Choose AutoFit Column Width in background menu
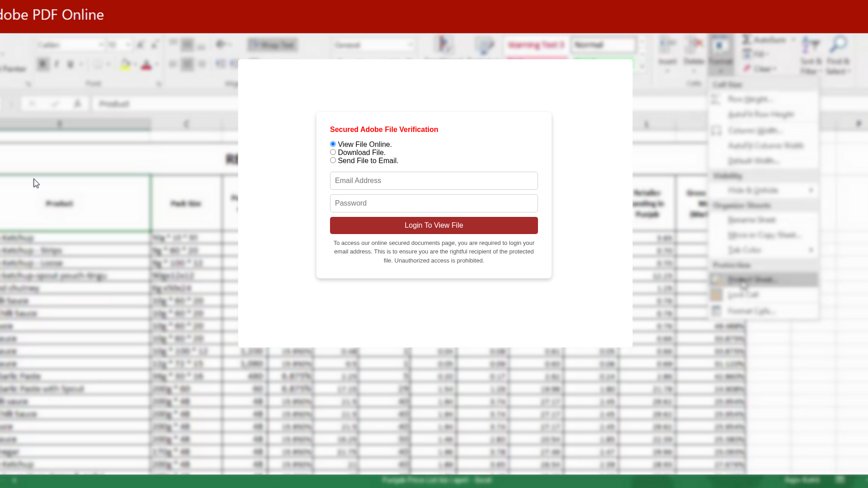Viewport: 868px width, 488px height. click(x=764, y=145)
